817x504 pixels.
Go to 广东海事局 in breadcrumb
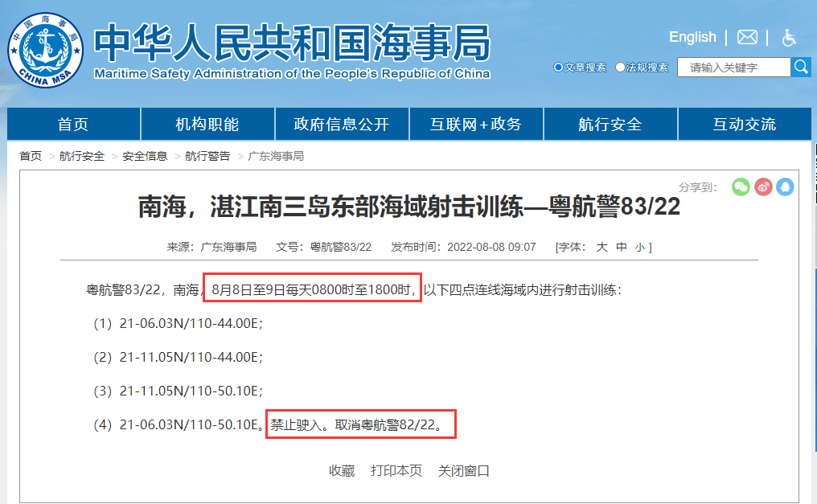[x=276, y=156]
